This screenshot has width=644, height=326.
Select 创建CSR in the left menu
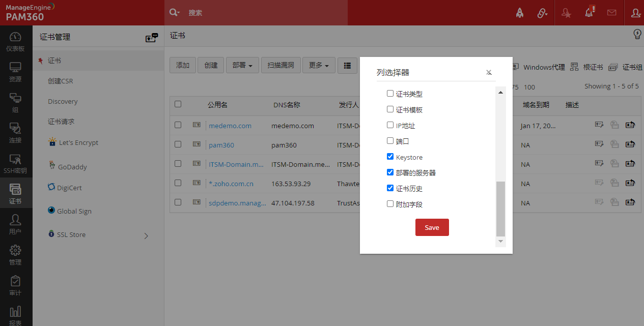tap(61, 81)
